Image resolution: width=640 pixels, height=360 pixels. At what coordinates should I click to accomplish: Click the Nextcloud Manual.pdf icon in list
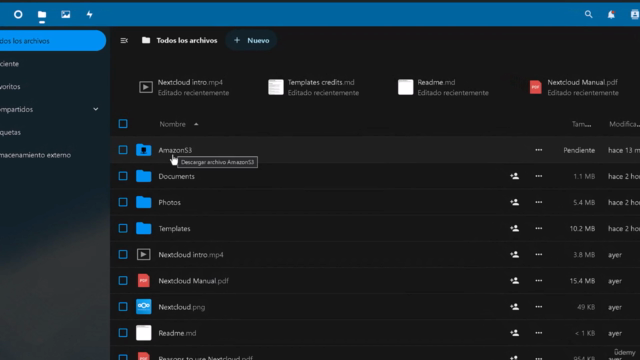click(144, 281)
